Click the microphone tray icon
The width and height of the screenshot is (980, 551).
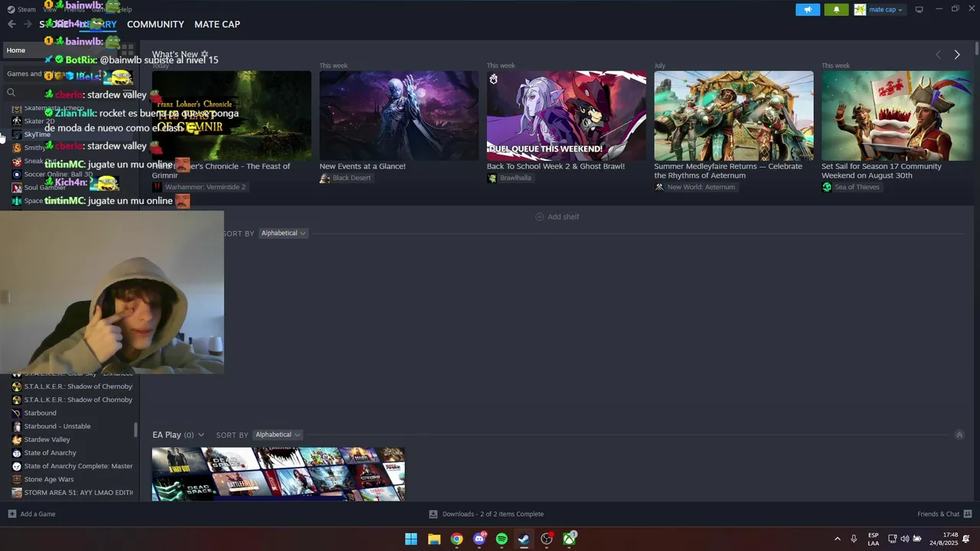854,539
